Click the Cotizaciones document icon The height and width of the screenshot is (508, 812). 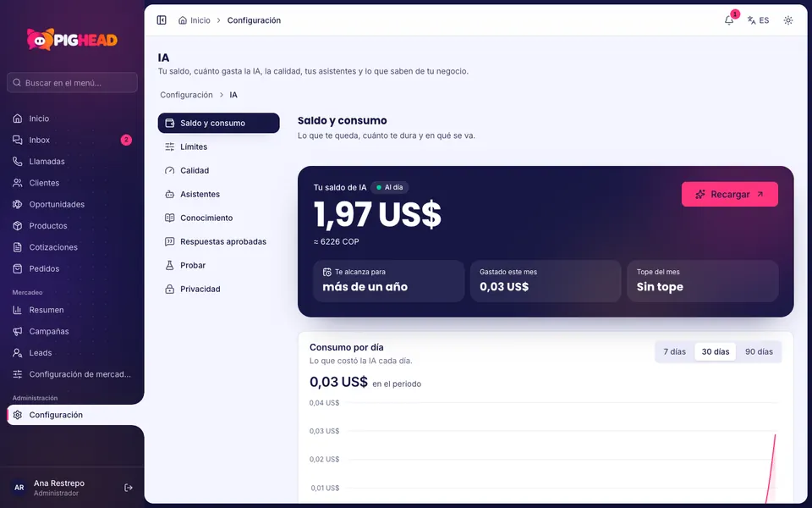[x=17, y=247]
